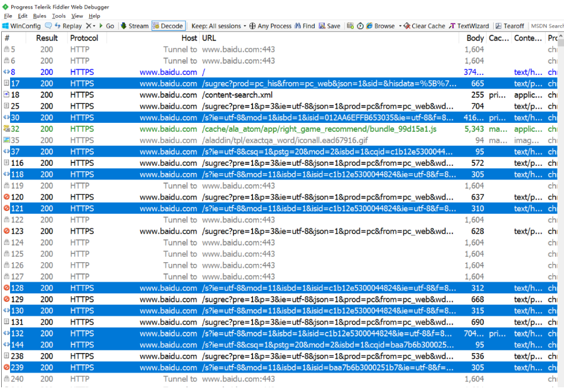Save the sessions

coord(330,26)
